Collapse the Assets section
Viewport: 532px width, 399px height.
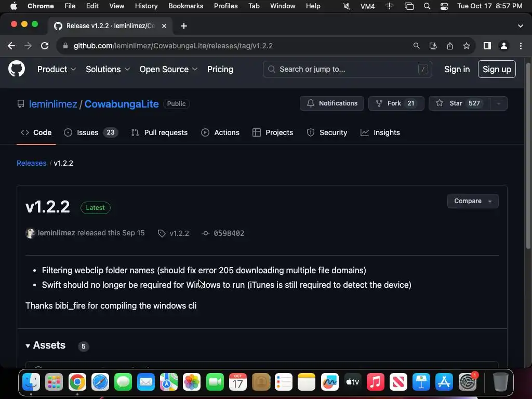(46, 345)
